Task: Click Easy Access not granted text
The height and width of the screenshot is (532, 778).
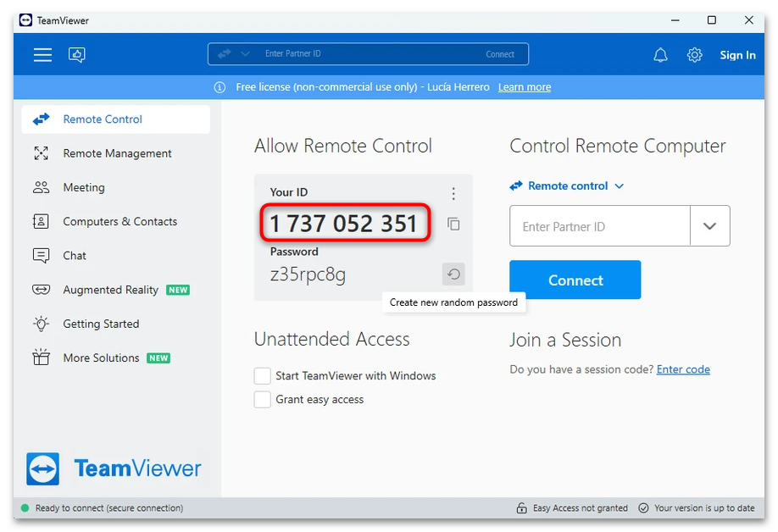Action: [x=580, y=507]
